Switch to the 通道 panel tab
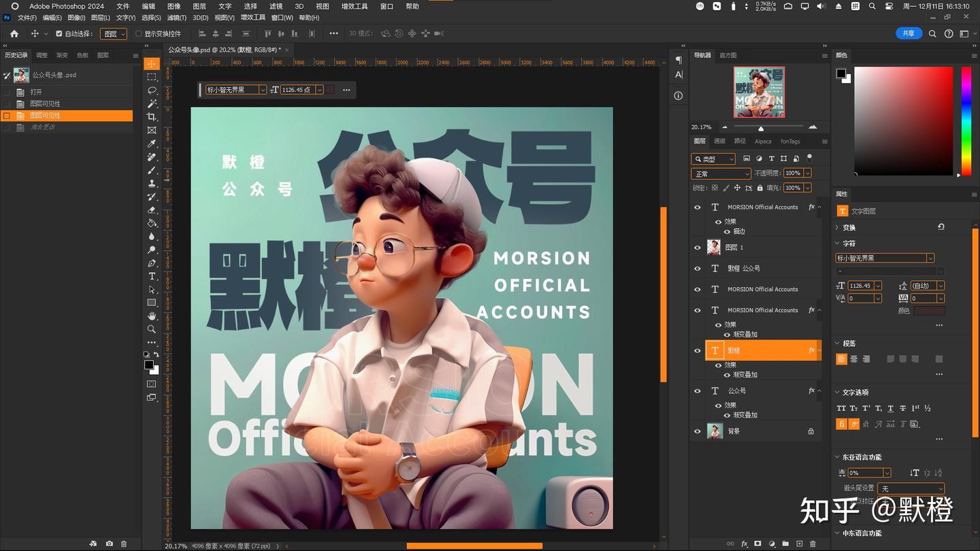 [720, 141]
